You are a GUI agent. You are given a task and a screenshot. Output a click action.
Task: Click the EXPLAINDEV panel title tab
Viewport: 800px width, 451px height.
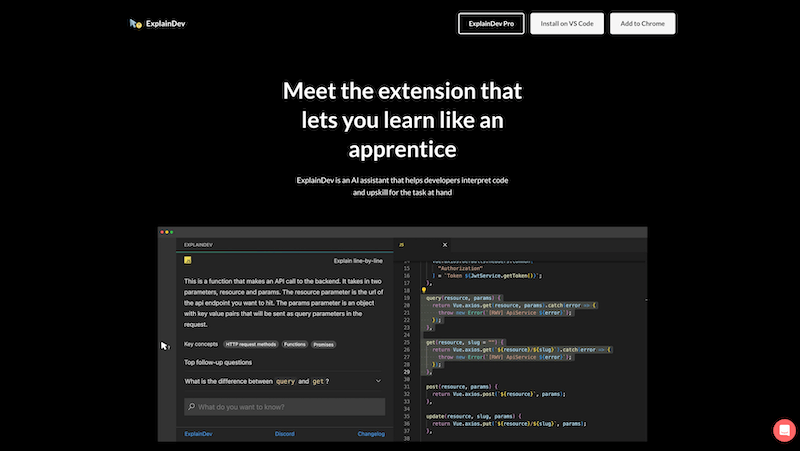(x=196, y=244)
